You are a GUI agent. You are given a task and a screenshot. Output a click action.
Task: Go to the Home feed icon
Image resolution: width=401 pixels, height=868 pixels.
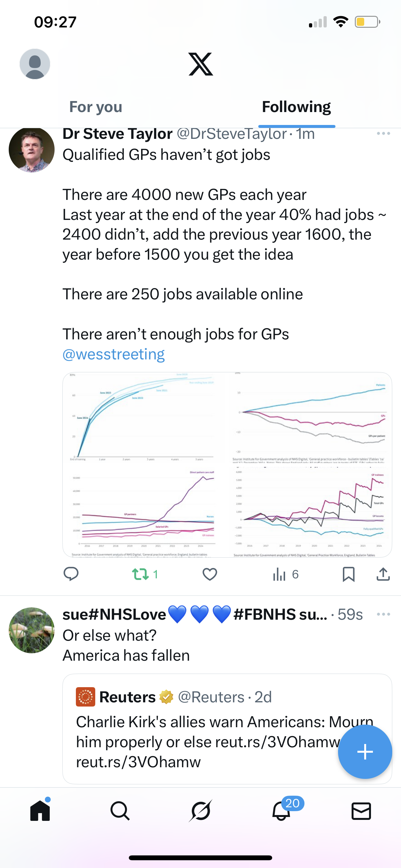pos(40,811)
